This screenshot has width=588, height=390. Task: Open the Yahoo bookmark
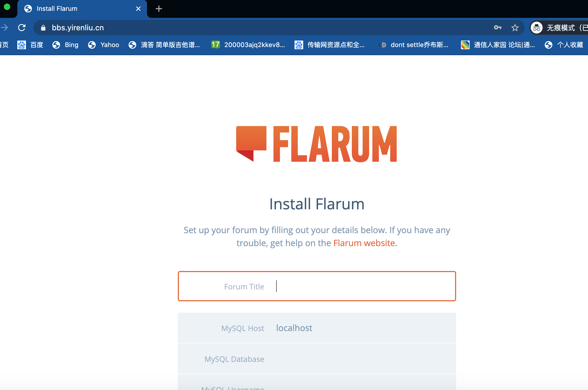[103, 45]
